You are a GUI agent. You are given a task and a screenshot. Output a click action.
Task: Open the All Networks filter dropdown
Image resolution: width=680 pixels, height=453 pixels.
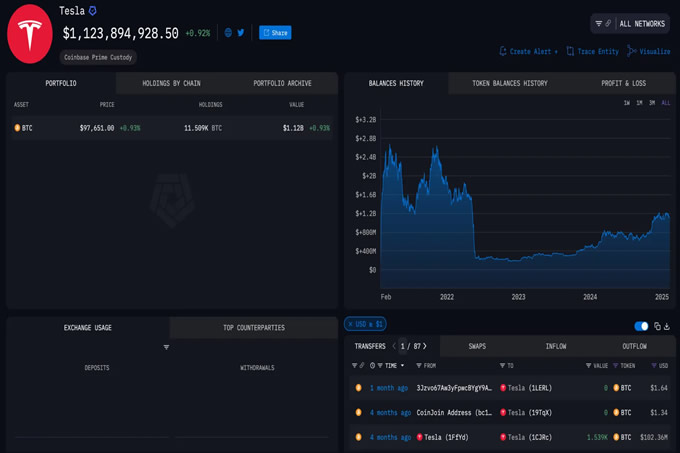coord(630,23)
